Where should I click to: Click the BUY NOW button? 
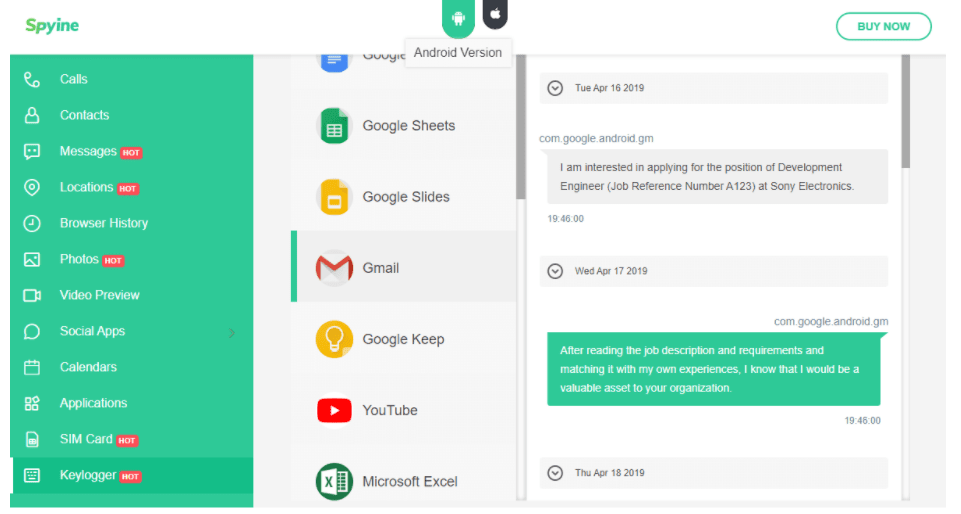883,26
